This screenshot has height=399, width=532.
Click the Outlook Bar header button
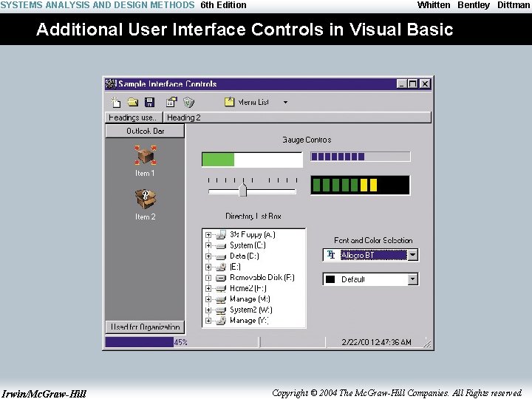(x=145, y=131)
